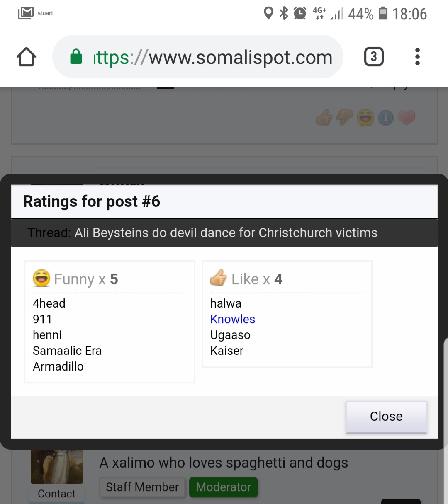Open the Christchurch victims thread title link
Image resolution: width=448 pixels, height=504 pixels.
tap(226, 233)
